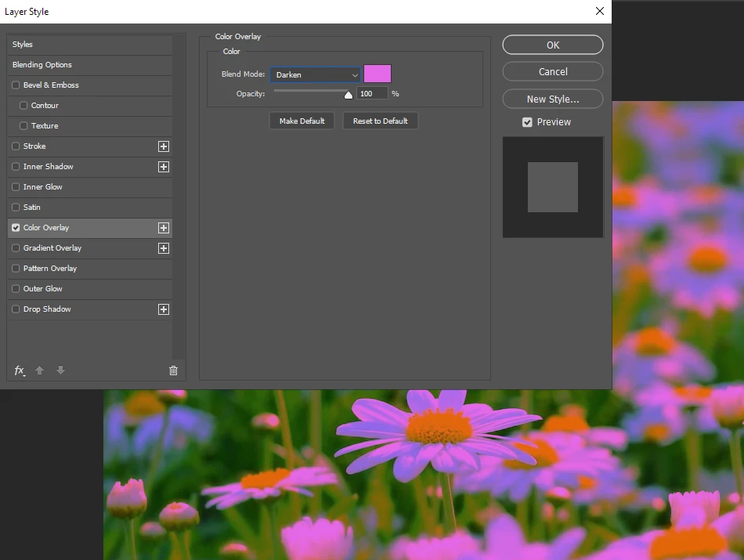Enable the Bevel & Emboss checkbox
This screenshot has height=560, width=744.
click(16, 85)
